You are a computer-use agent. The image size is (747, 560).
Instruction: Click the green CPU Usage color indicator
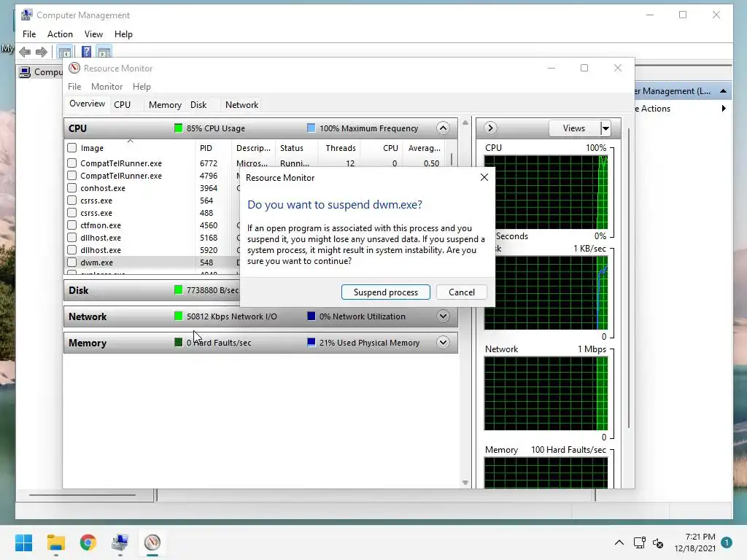tap(178, 128)
